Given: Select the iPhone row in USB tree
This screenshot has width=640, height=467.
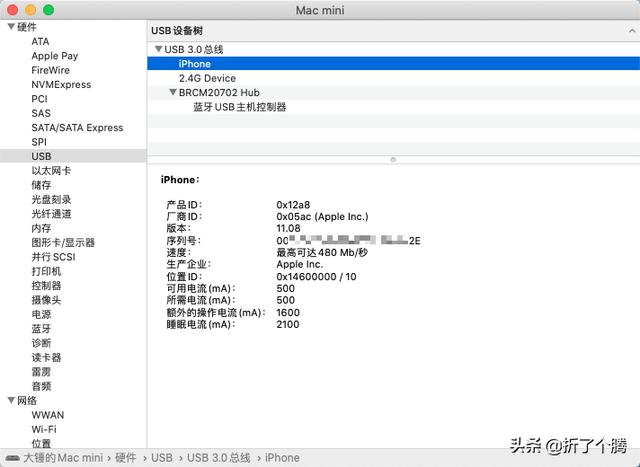Looking at the screenshot, I should (x=393, y=64).
